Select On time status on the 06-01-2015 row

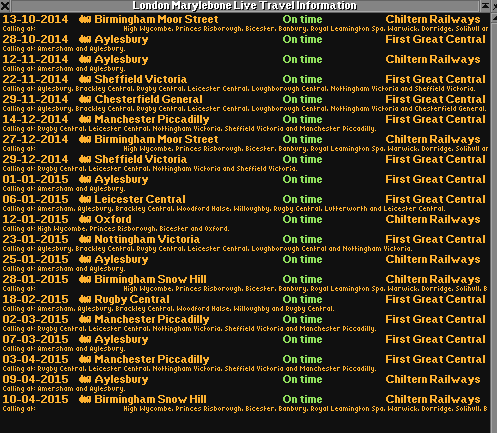click(x=302, y=199)
